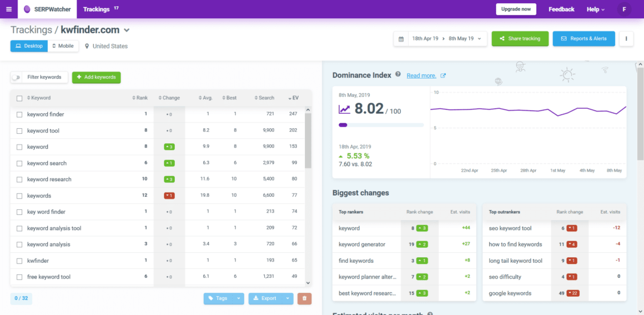Open the three-dot more options menu
Image resolution: width=644 pixels, height=315 pixels.
pos(626,39)
